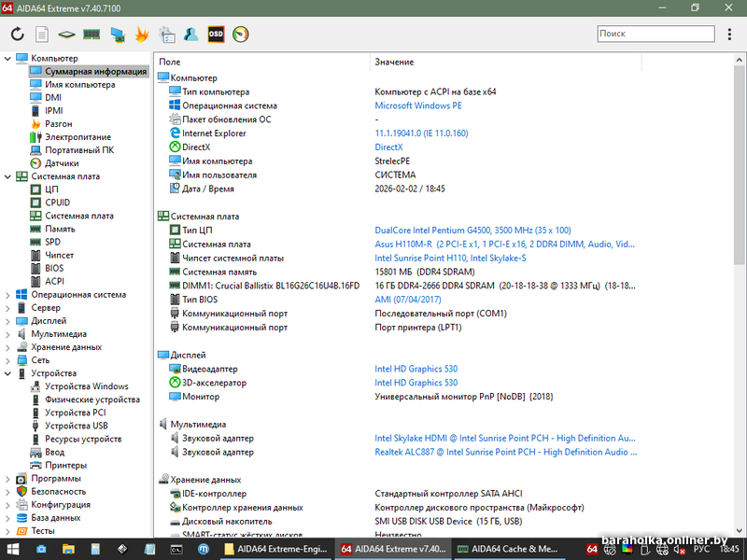The image size is (747, 560).
Task: Select Датчики in the sidebar tree
Action: click(61, 163)
